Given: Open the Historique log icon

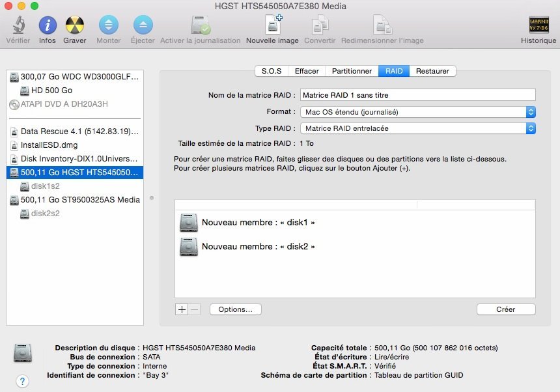Looking at the screenshot, I should [x=538, y=26].
